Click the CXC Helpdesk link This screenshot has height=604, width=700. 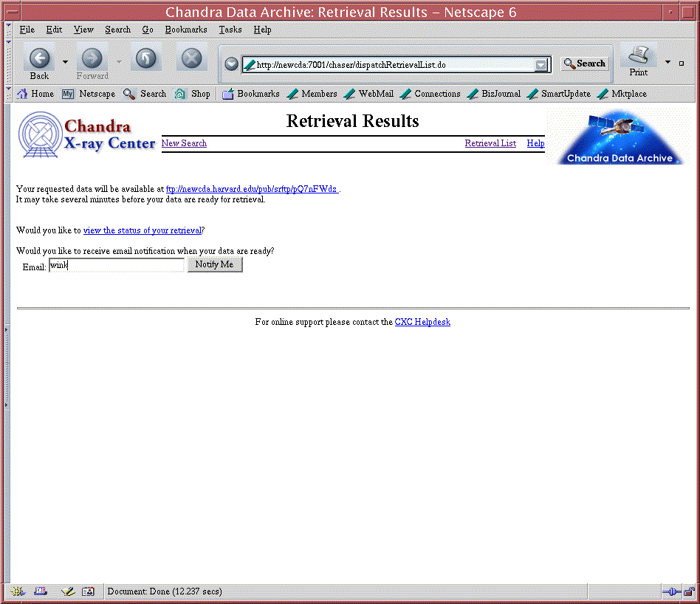coord(422,322)
